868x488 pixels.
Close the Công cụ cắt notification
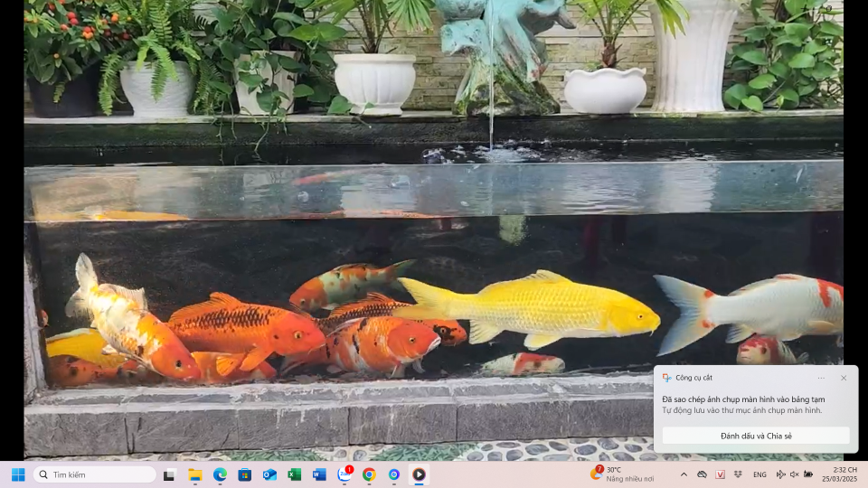click(x=843, y=378)
